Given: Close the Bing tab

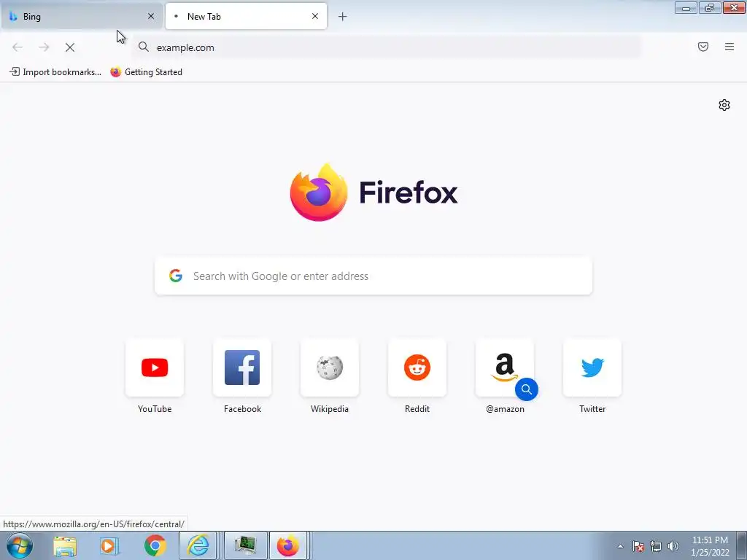Looking at the screenshot, I should [x=151, y=16].
